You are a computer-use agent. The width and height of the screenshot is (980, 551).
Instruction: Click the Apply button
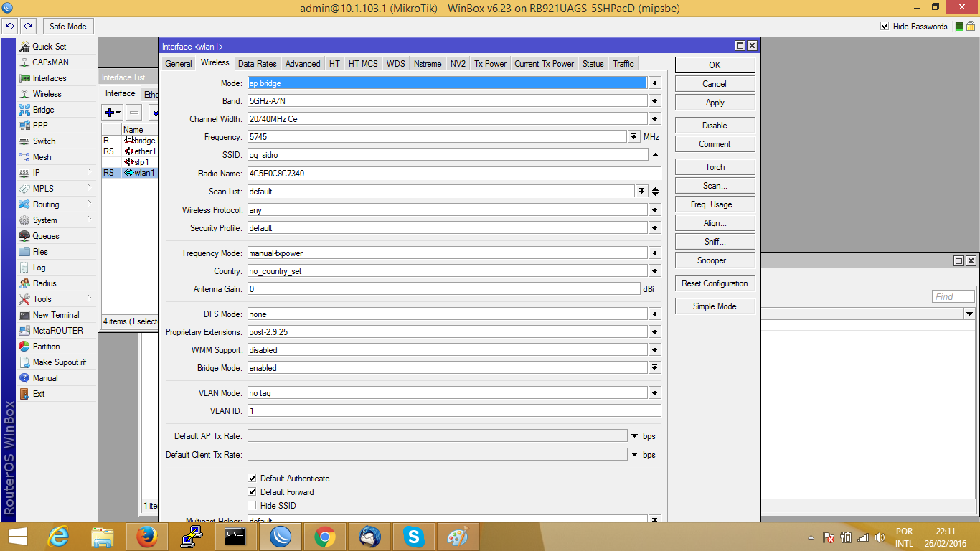(715, 103)
